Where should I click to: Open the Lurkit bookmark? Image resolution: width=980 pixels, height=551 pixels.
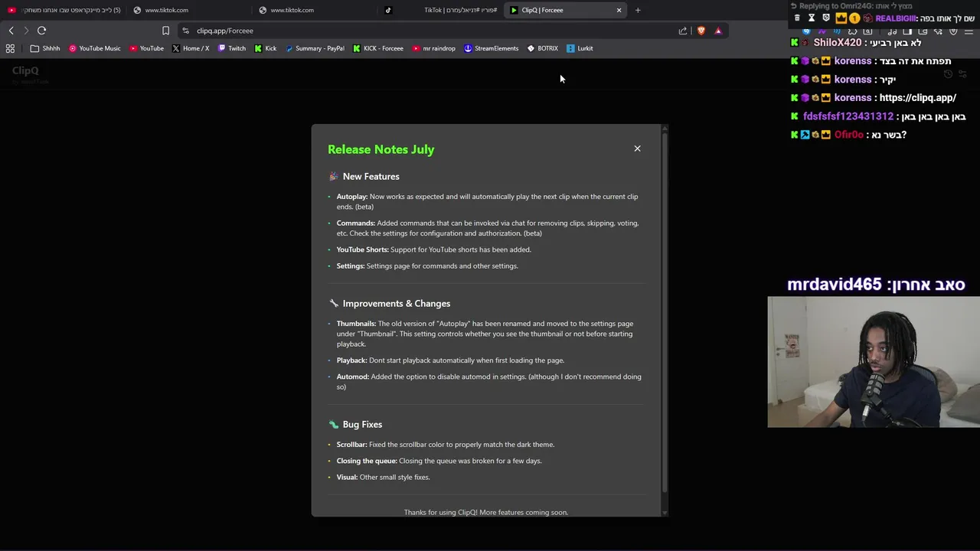click(x=580, y=48)
